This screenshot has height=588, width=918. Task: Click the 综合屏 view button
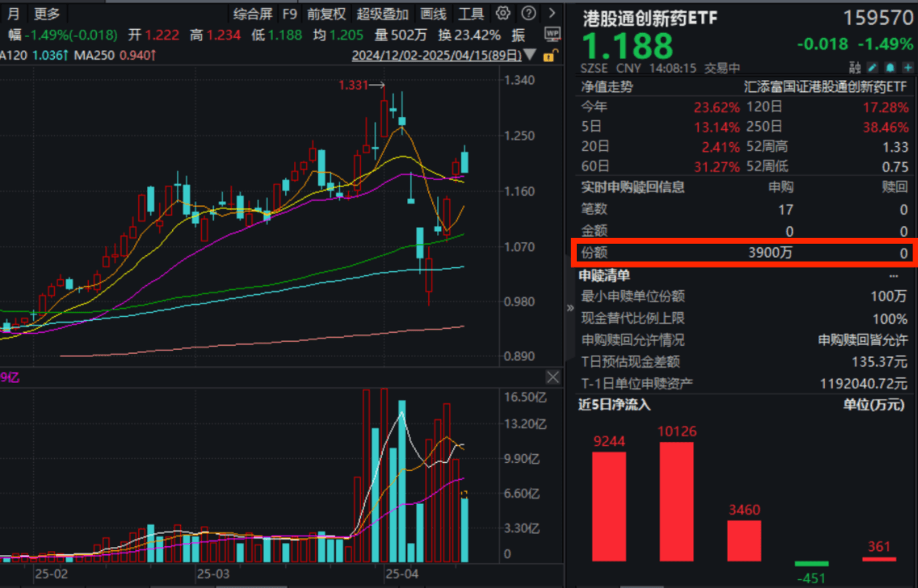coord(253,13)
